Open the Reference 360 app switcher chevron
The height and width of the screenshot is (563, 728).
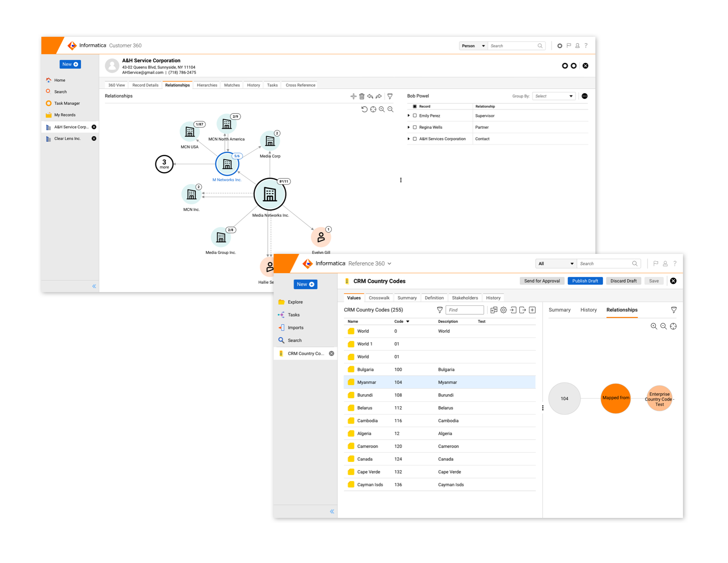(389, 264)
